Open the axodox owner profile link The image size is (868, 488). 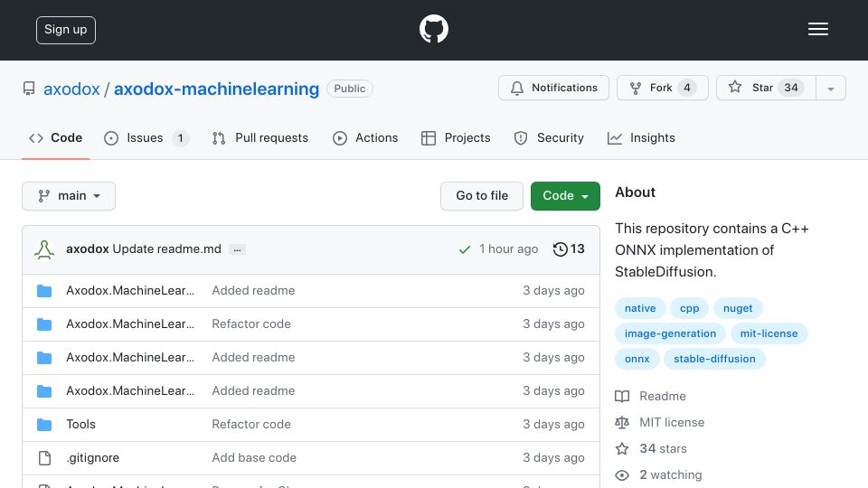pyautogui.click(x=71, y=89)
